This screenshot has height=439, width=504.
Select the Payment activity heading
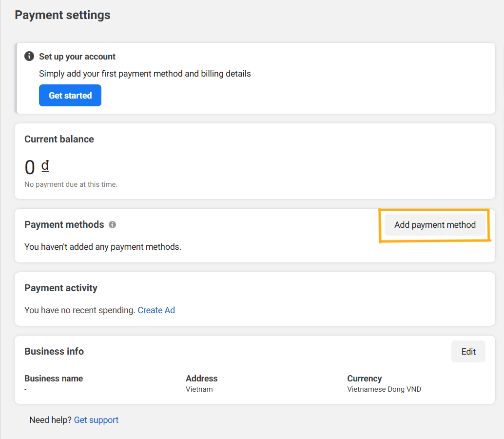tap(61, 288)
